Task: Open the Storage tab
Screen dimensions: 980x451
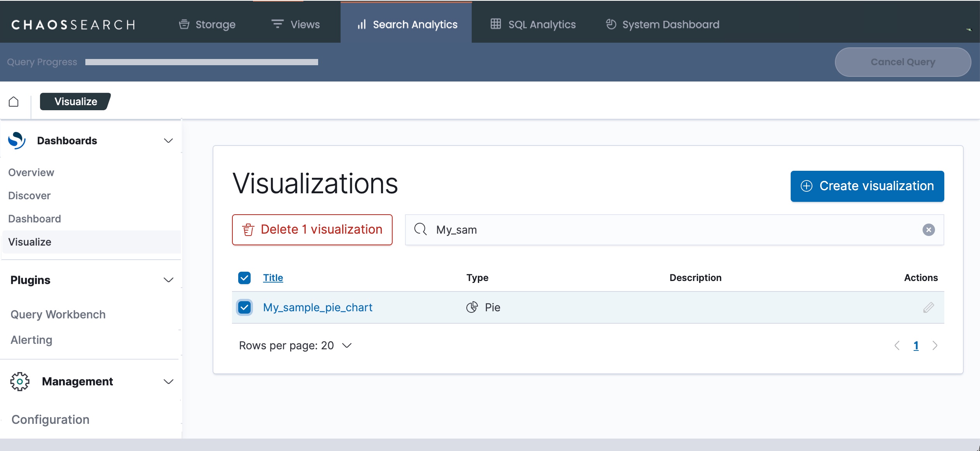Action: tap(207, 24)
